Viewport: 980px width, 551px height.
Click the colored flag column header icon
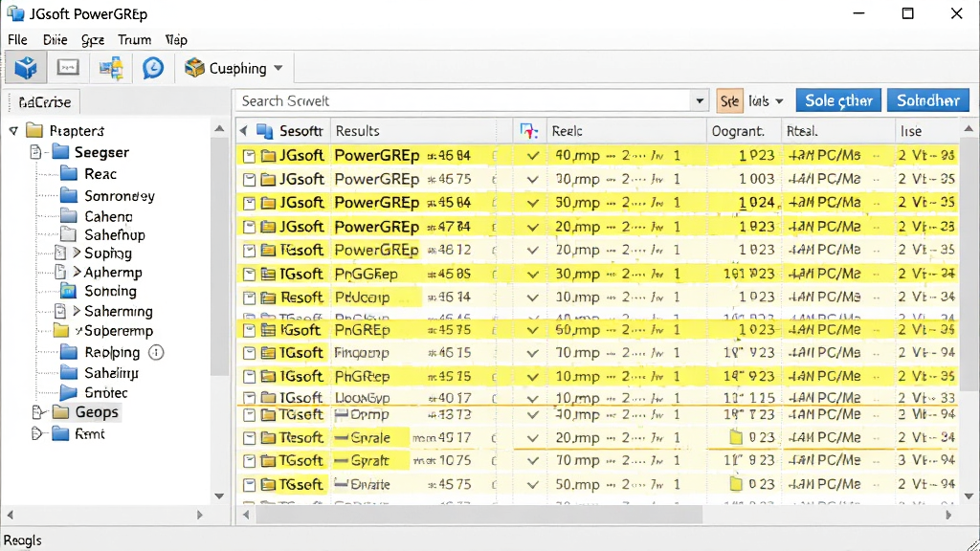pyautogui.click(x=528, y=130)
